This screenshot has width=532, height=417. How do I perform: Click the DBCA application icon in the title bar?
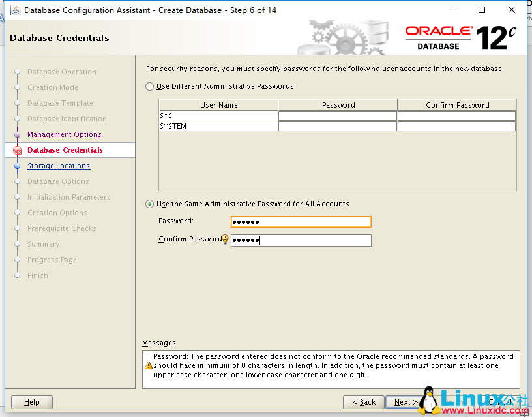pyautogui.click(x=17, y=10)
